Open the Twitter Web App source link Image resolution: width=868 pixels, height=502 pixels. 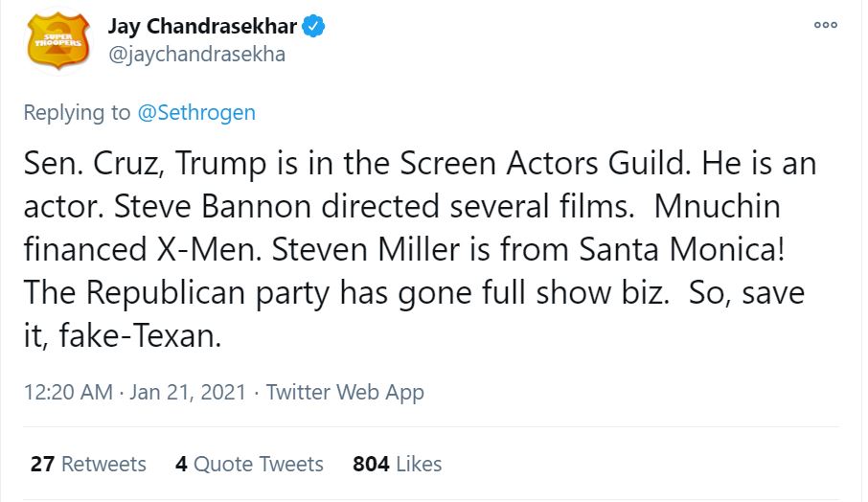(x=345, y=392)
